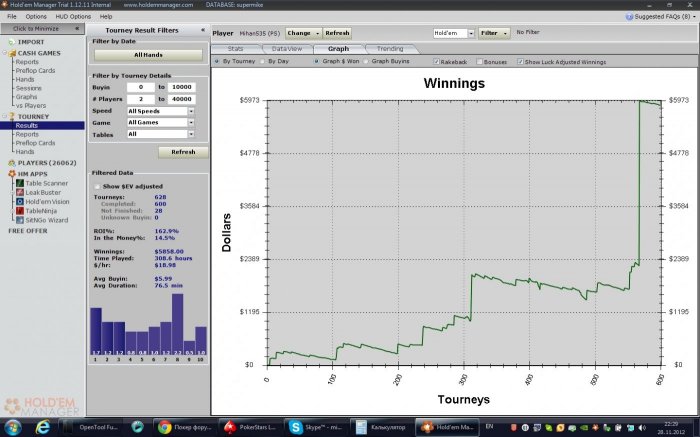Screen dimensions: 700x437
Task: Click the green IMPORT arrow icon
Action: pos(12,42)
